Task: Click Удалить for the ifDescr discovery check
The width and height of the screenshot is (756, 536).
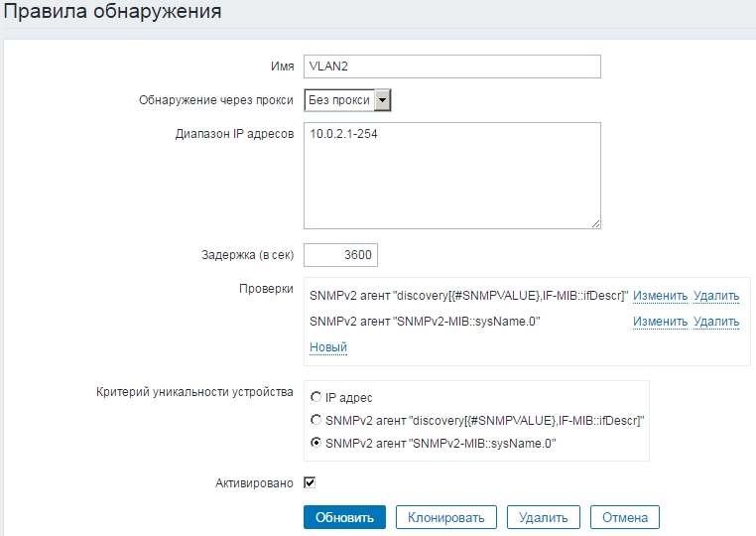Action: [x=716, y=296]
